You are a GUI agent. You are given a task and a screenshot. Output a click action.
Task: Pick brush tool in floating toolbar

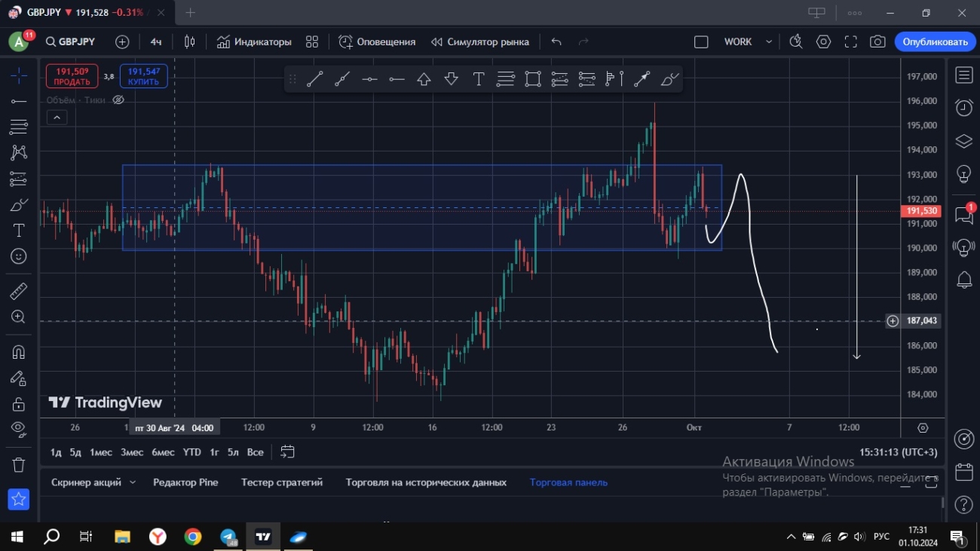point(669,78)
